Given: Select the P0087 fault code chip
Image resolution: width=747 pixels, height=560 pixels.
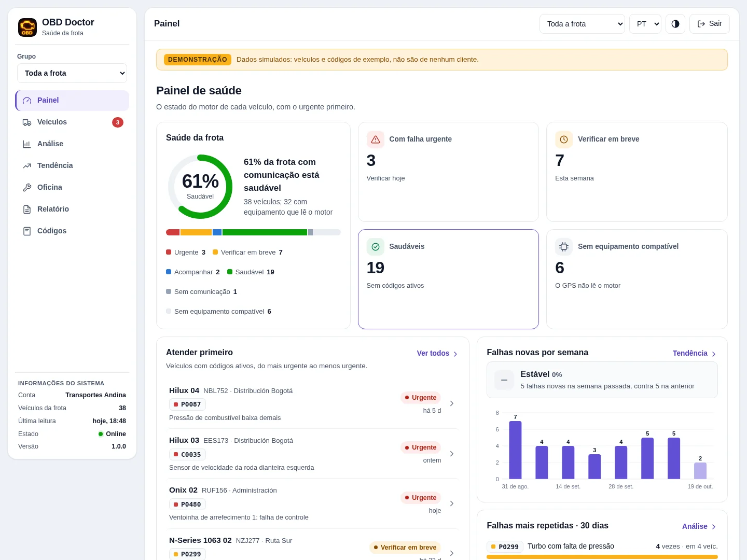Looking at the screenshot, I should click(x=187, y=404).
